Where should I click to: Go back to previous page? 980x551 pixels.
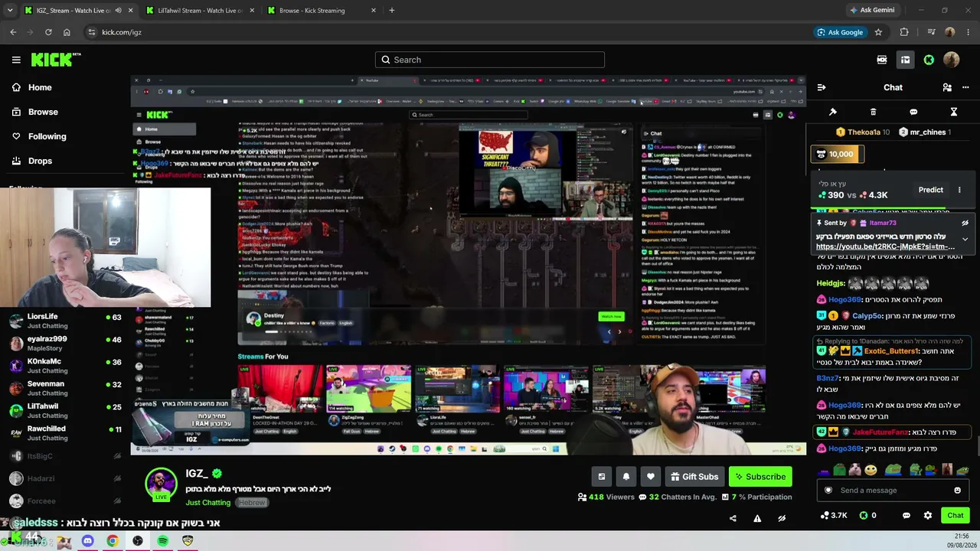(x=13, y=32)
